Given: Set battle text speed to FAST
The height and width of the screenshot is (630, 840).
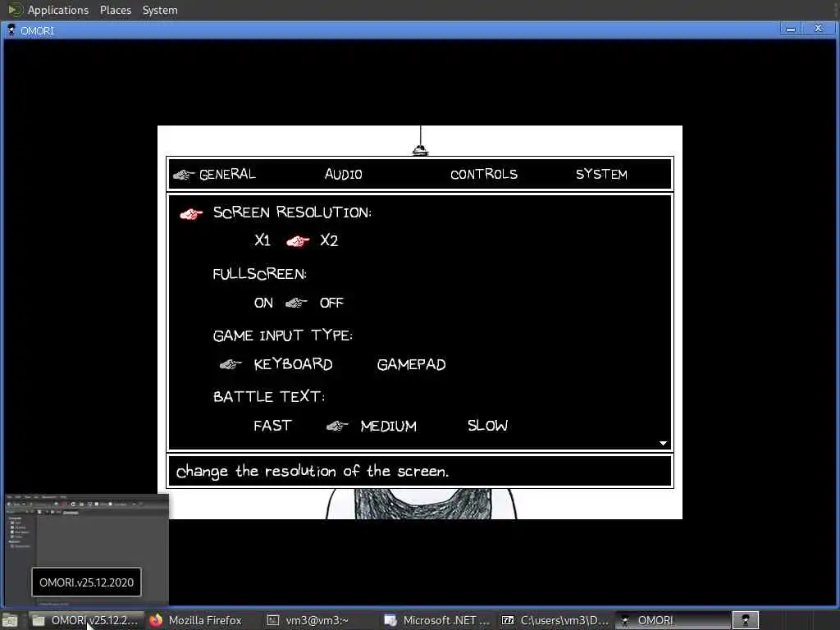Looking at the screenshot, I should click(272, 426).
